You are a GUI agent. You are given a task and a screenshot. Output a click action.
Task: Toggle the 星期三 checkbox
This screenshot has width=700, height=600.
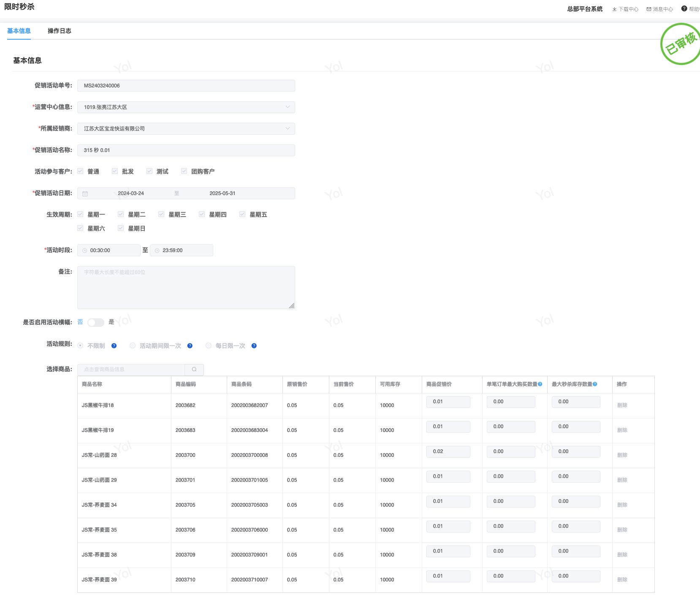pyautogui.click(x=161, y=214)
